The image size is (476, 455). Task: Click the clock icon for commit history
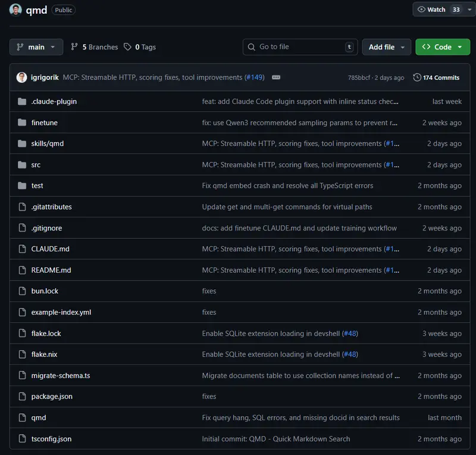(417, 77)
